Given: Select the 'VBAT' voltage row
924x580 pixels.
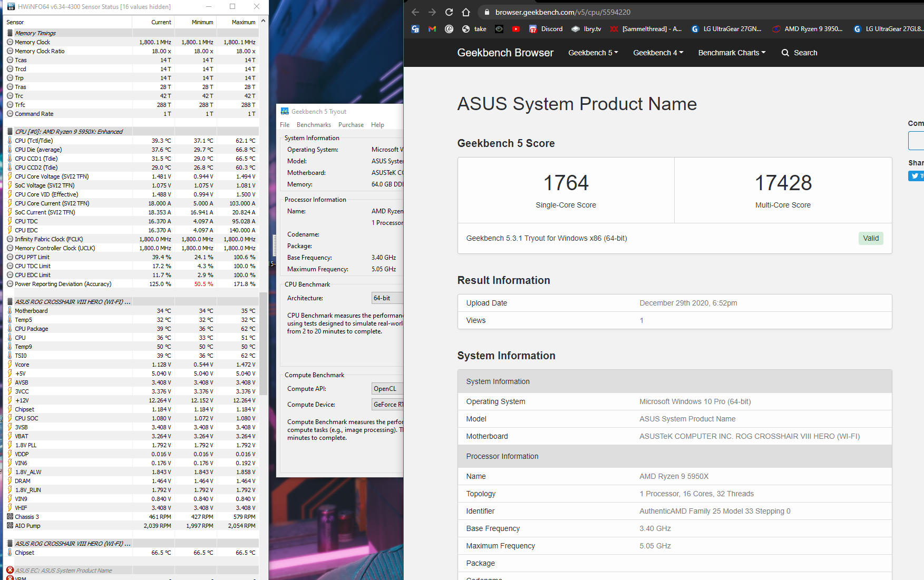Looking at the screenshot, I should [132, 436].
